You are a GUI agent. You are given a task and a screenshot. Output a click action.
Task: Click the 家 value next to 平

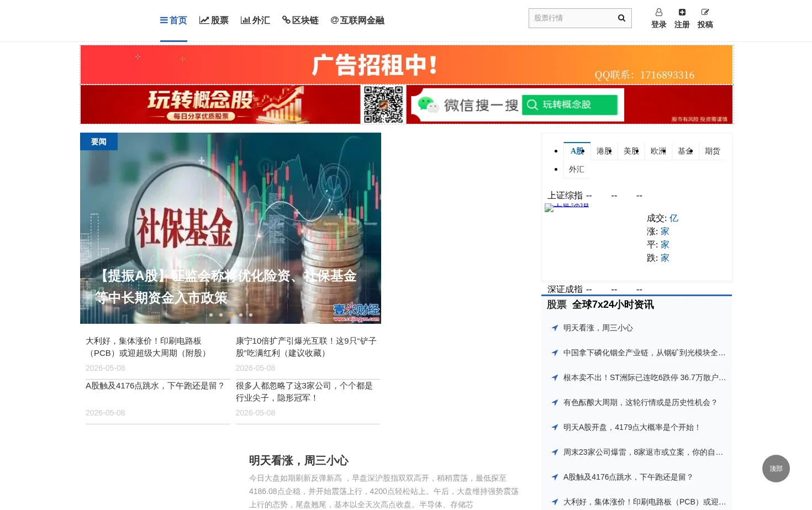665,245
